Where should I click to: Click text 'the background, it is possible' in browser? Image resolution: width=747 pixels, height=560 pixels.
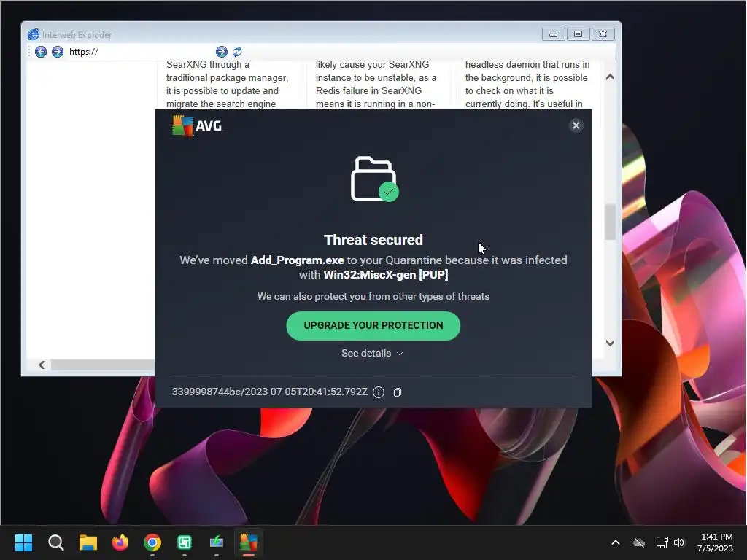coord(526,77)
